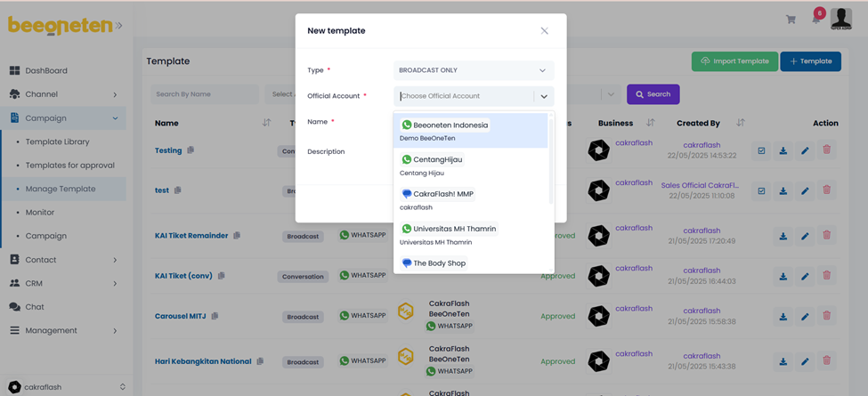Click the Search By Name field
The image size is (868, 396).
(203, 94)
